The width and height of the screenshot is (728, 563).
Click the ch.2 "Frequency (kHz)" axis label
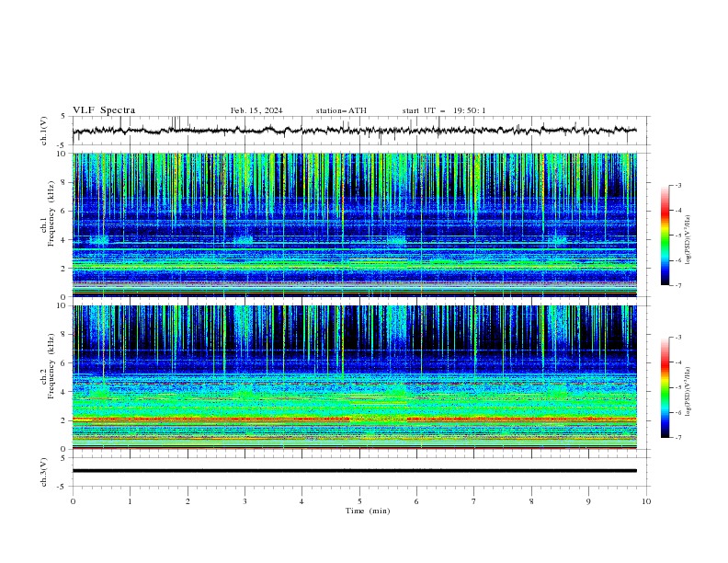[x=51, y=366]
